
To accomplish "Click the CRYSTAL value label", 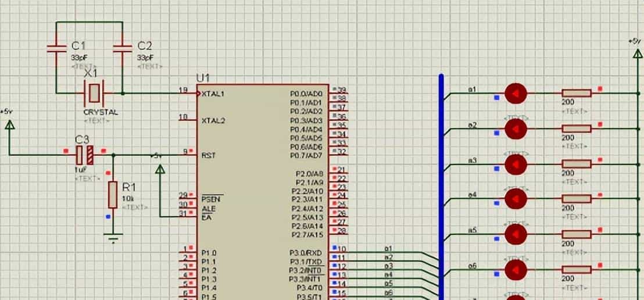I will coord(101,112).
